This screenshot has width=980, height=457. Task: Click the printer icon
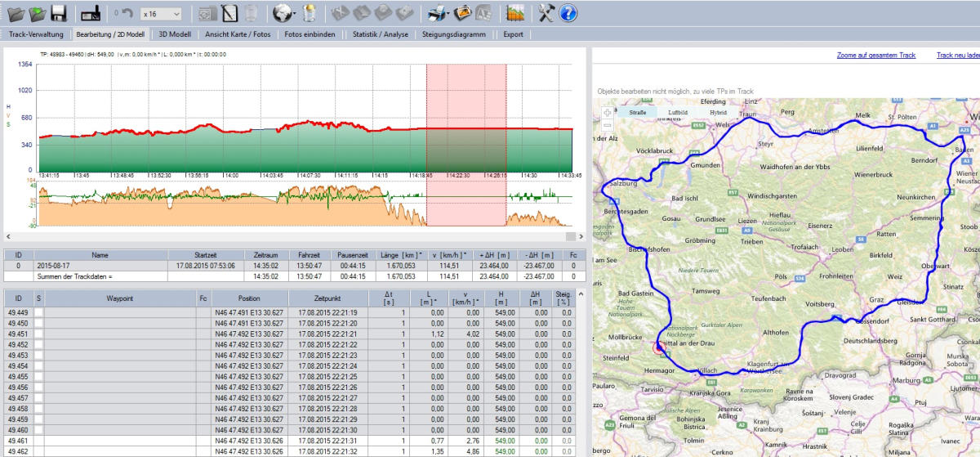click(x=438, y=13)
